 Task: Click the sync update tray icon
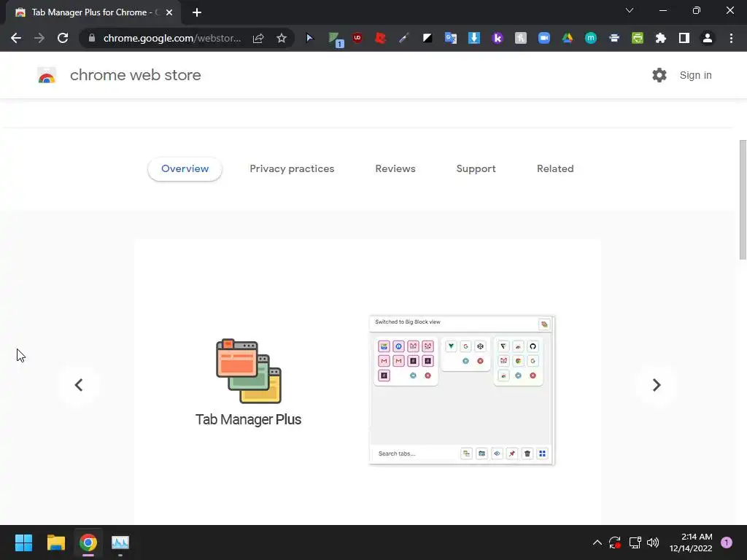click(x=615, y=542)
